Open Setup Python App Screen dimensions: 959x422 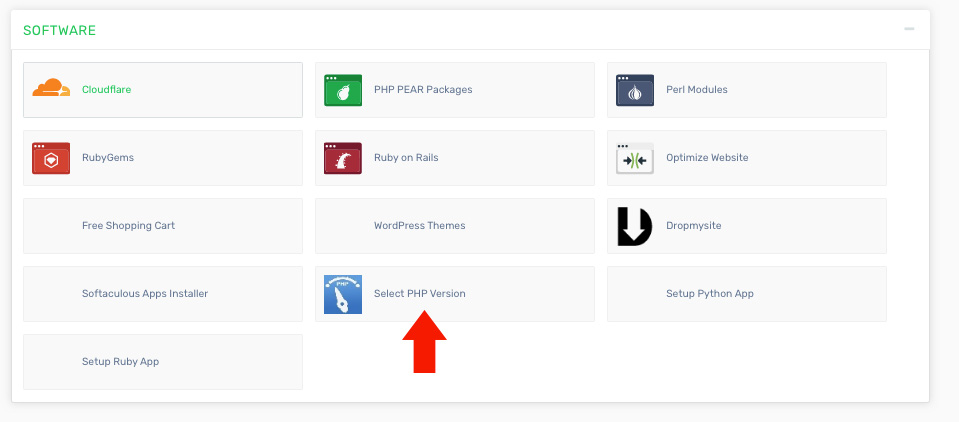pyautogui.click(x=710, y=294)
